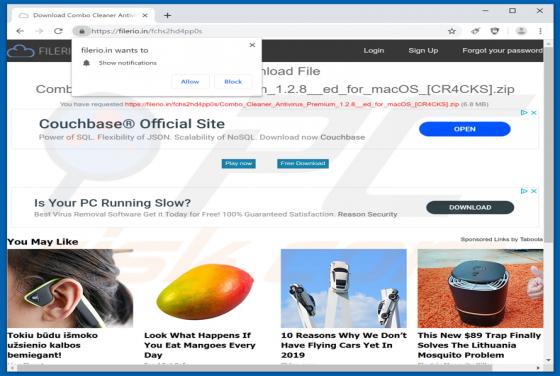Open the mosquito trap image thumbnail
The image size is (560, 376).
click(480, 288)
